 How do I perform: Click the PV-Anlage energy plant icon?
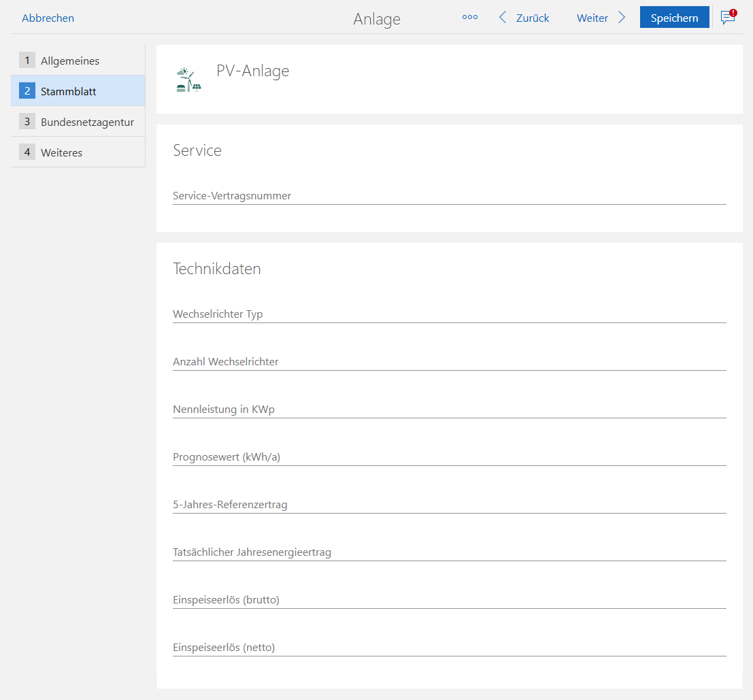tap(188, 80)
